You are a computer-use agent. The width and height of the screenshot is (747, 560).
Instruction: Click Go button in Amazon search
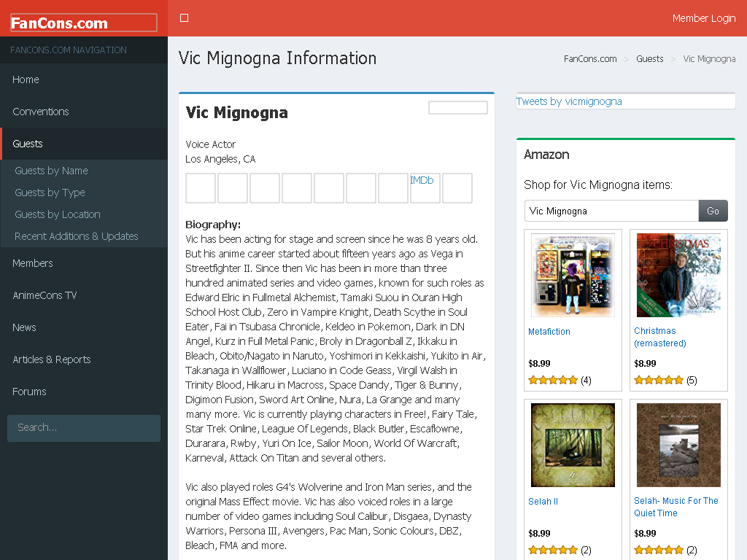[x=713, y=211]
